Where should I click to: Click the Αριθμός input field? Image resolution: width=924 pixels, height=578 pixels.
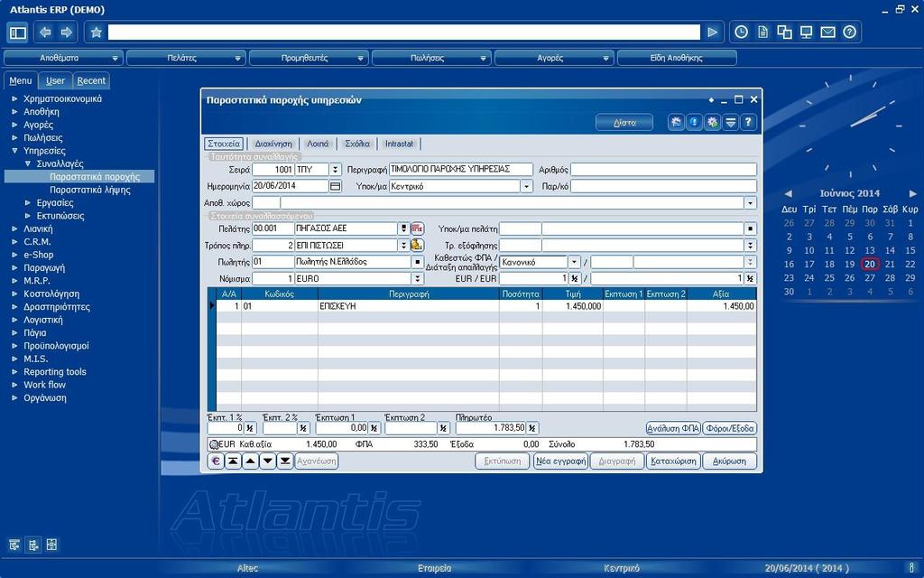click(663, 170)
